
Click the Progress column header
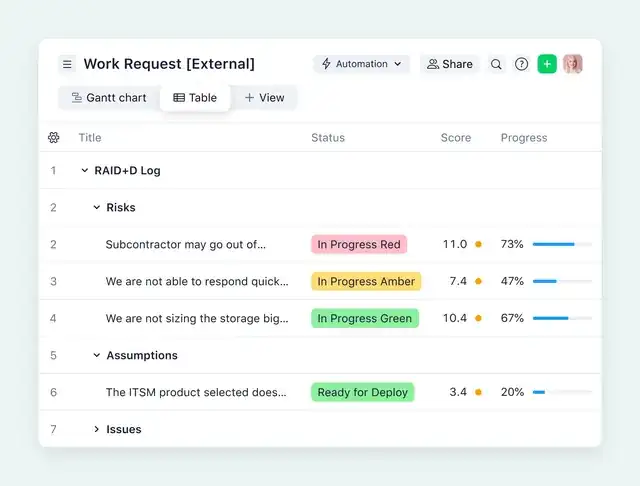coord(524,138)
